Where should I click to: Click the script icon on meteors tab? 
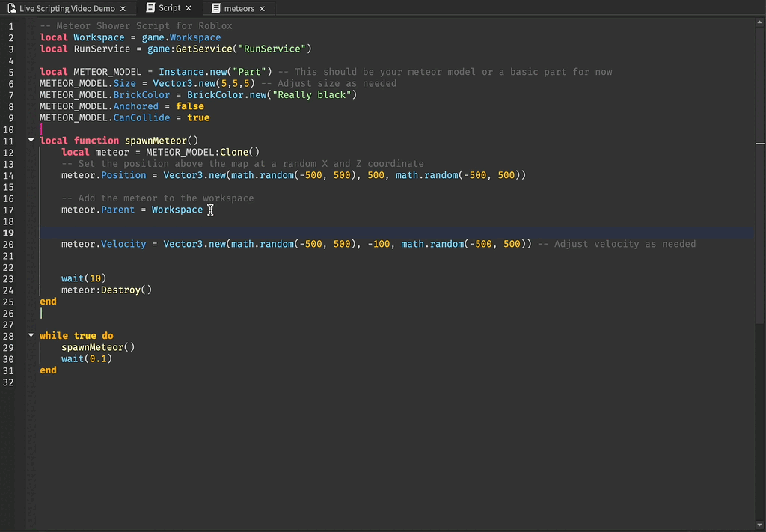pos(216,8)
